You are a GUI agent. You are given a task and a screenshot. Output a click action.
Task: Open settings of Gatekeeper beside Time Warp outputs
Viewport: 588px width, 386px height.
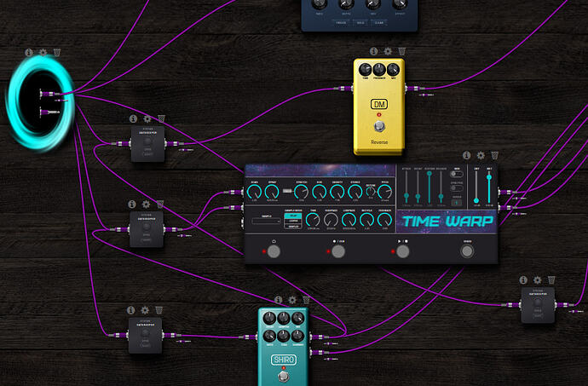pyautogui.click(x=538, y=279)
